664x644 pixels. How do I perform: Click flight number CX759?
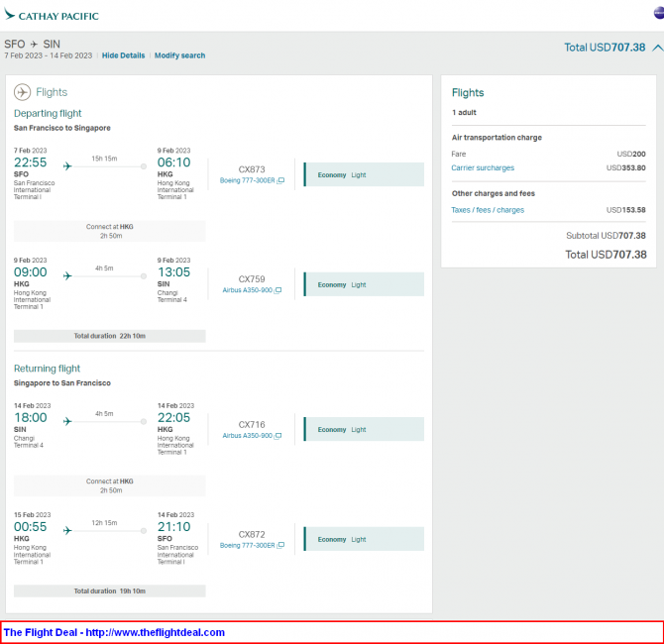click(x=252, y=279)
